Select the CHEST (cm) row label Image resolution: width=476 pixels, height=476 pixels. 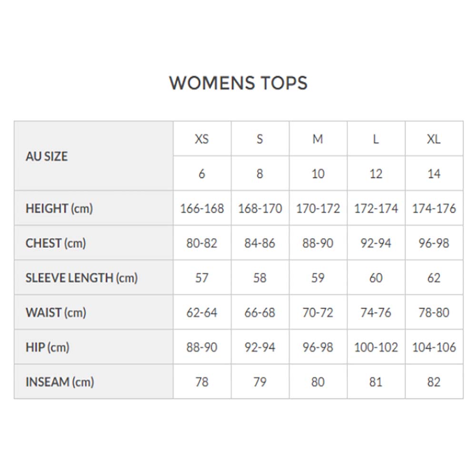click(56, 243)
